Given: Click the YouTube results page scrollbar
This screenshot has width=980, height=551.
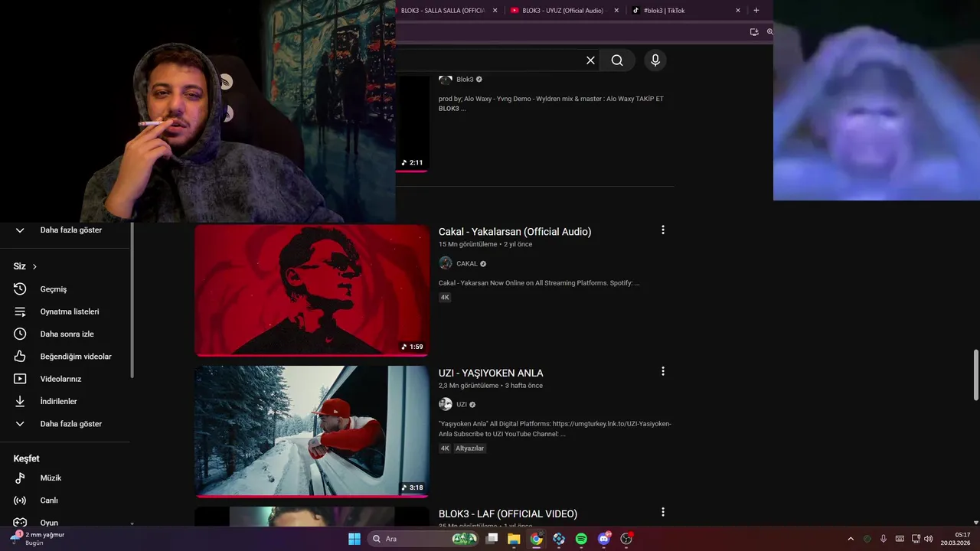Looking at the screenshot, I should (975, 374).
